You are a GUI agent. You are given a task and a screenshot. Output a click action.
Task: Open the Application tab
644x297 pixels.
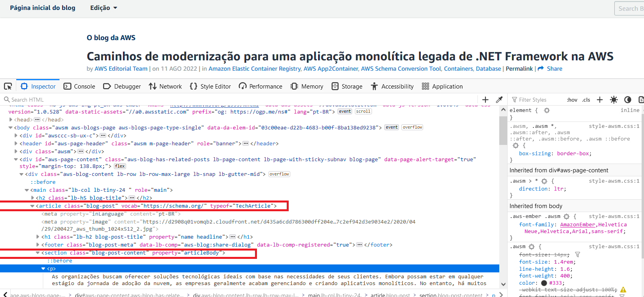pyautogui.click(x=442, y=86)
